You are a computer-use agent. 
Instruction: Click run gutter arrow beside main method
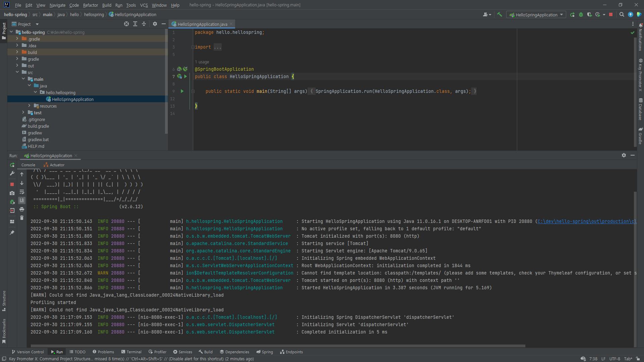182,91
